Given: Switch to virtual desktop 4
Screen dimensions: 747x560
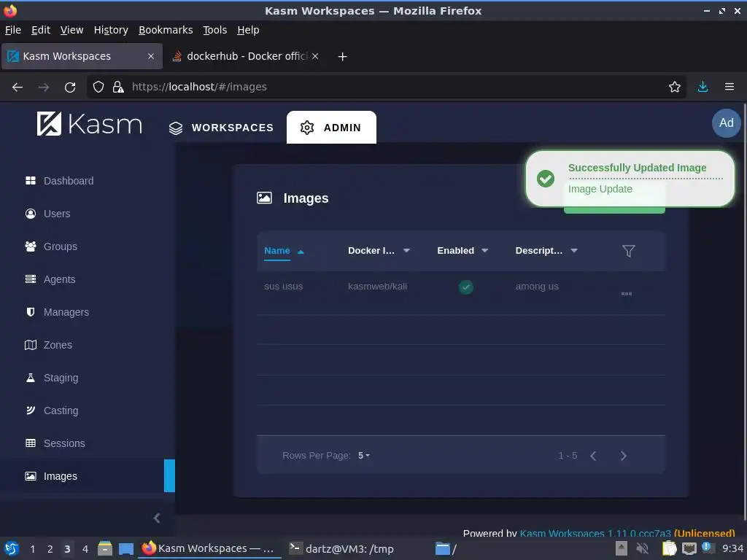Looking at the screenshot, I should point(85,549).
